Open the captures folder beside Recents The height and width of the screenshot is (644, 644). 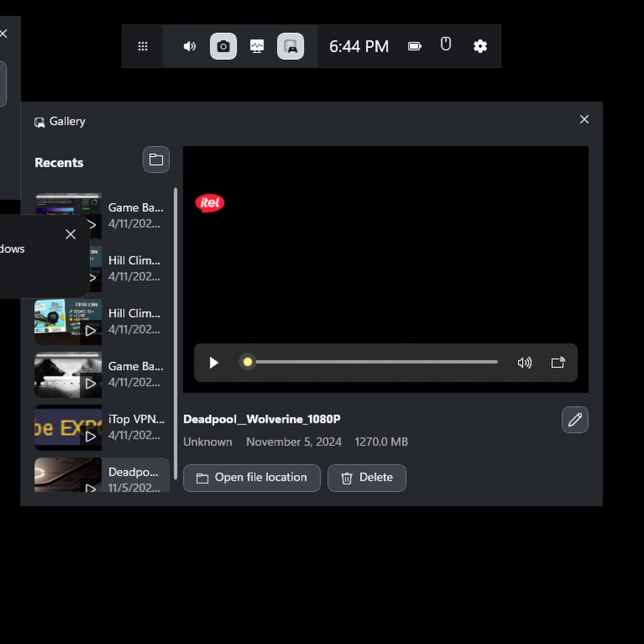[x=156, y=160]
